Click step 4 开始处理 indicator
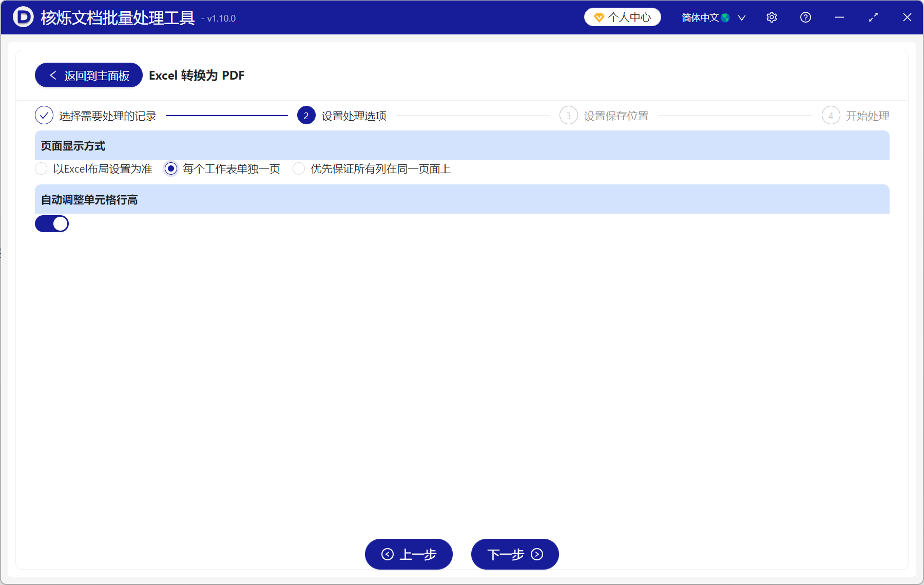 [x=831, y=115]
